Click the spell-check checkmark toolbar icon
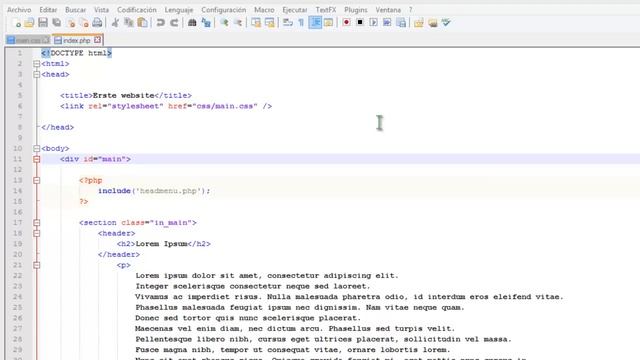The image size is (640, 360). coord(446,23)
